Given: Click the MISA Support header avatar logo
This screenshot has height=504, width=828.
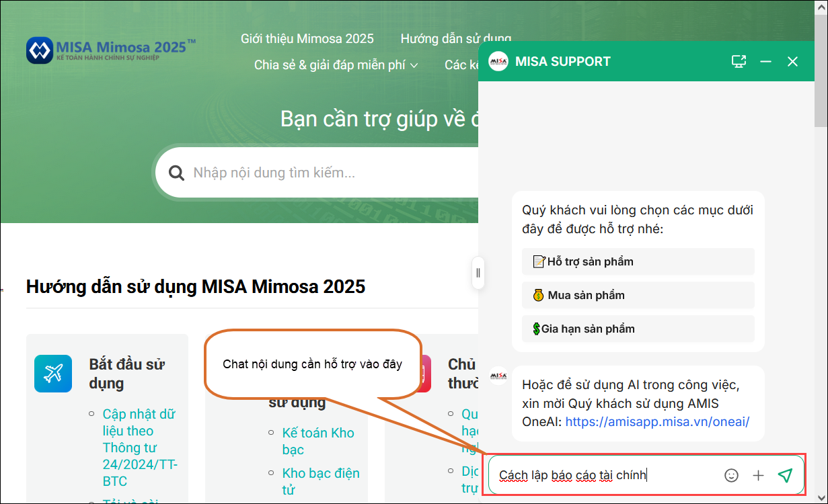Looking at the screenshot, I should click(498, 62).
